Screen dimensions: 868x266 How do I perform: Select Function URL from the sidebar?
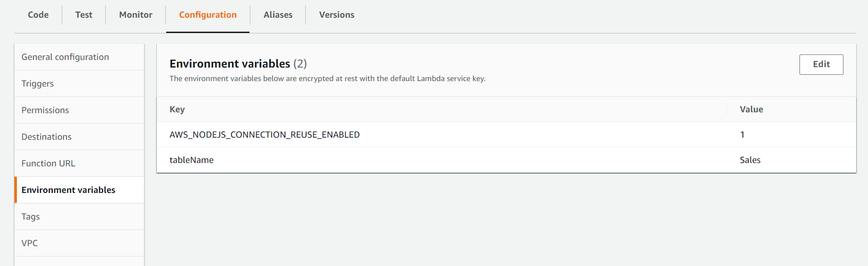pos(49,163)
